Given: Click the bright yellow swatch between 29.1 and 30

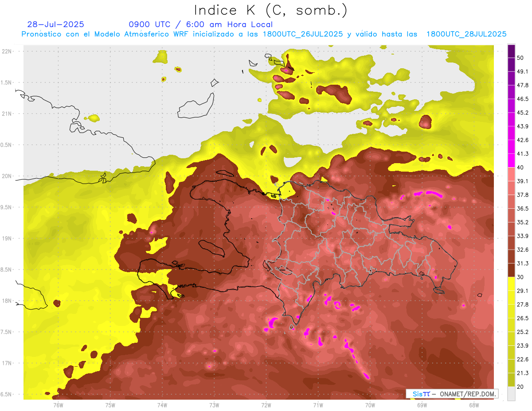Looking at the screenshot, I should tap(511, 284).
